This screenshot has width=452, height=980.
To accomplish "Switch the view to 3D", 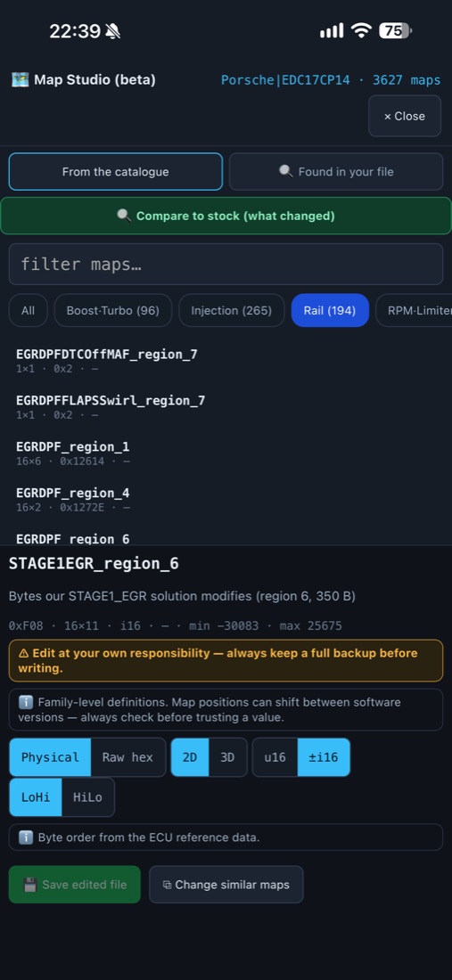I will pos(227,757).
